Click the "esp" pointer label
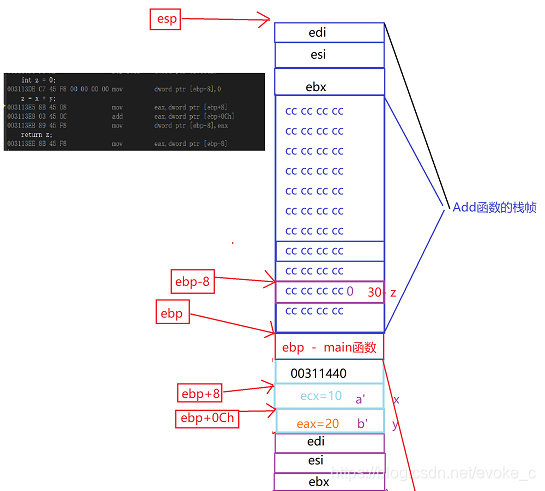 pyautogui.click(x=165, y=19)
